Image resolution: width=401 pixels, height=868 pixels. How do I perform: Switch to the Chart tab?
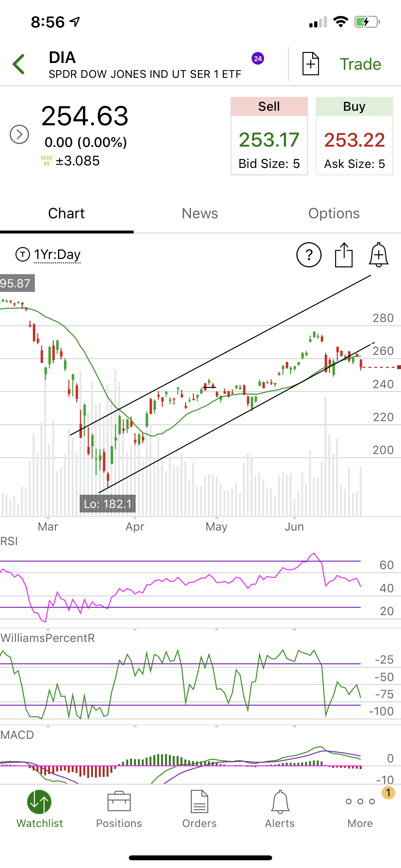pyautogui.click(x=67, y=214)
